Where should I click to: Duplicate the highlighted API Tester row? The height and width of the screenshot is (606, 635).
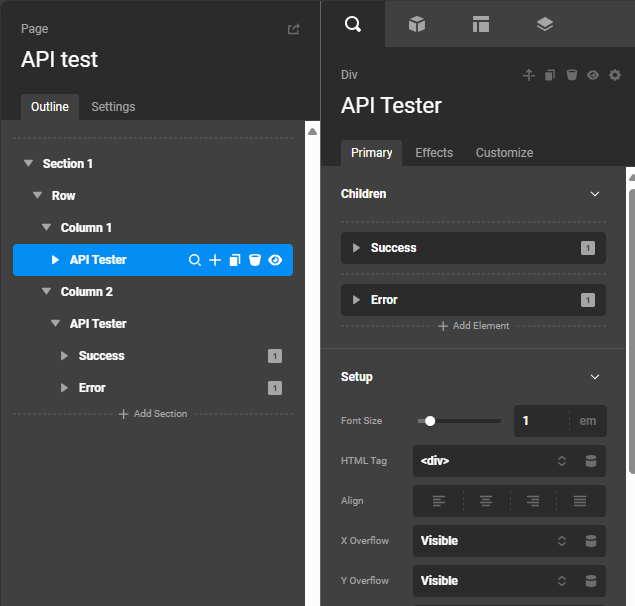pos(235,260)
